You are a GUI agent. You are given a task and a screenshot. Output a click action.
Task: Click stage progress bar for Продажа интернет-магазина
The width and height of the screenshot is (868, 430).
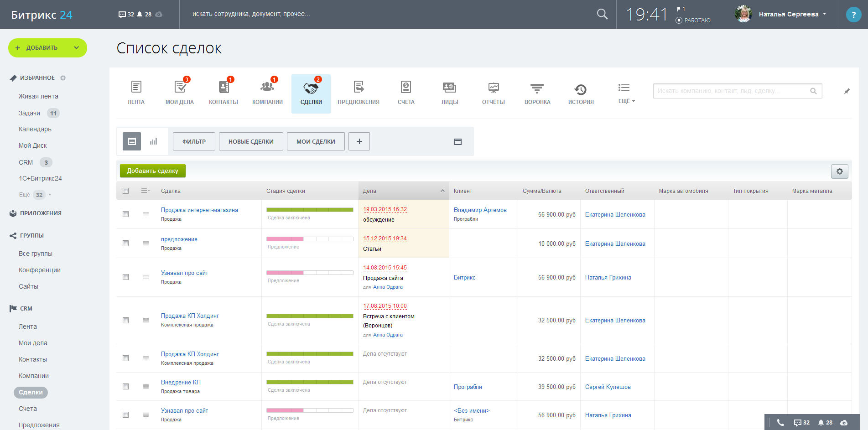310,210
